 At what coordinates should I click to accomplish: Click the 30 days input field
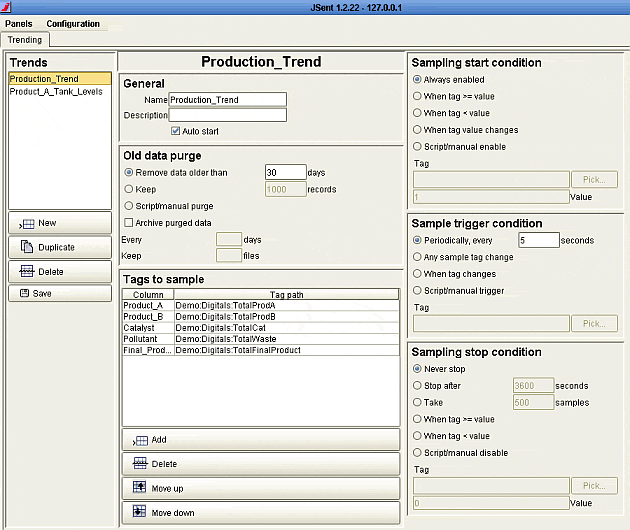(x=286, y=172)
